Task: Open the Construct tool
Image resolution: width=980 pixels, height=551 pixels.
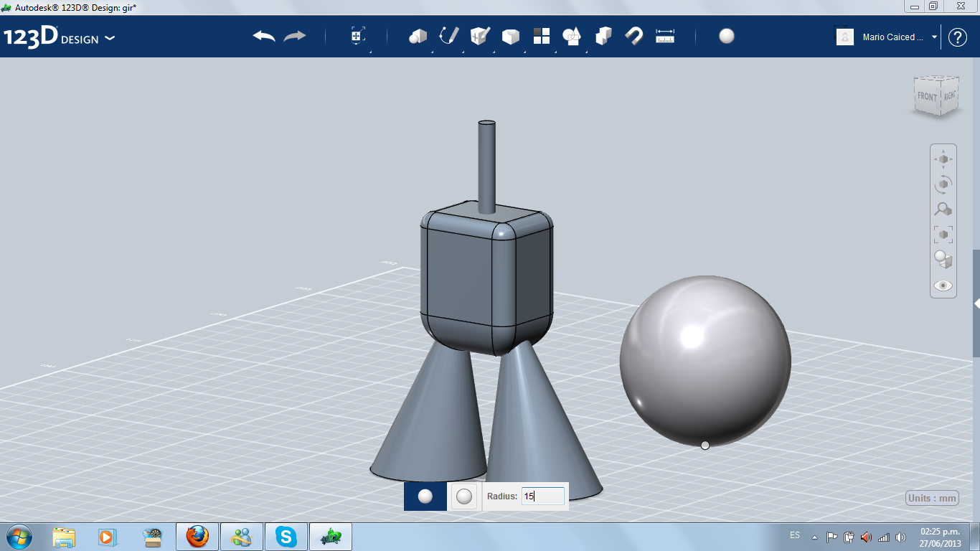Action: [x=480, y=36]
